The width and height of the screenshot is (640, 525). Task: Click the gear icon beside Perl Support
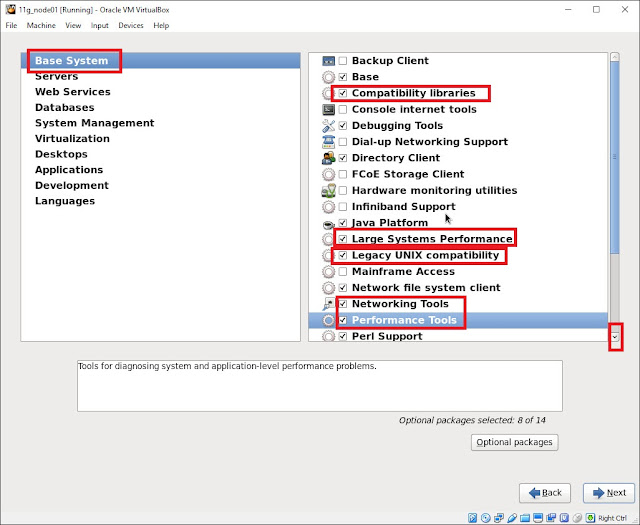tap(329, 336)
